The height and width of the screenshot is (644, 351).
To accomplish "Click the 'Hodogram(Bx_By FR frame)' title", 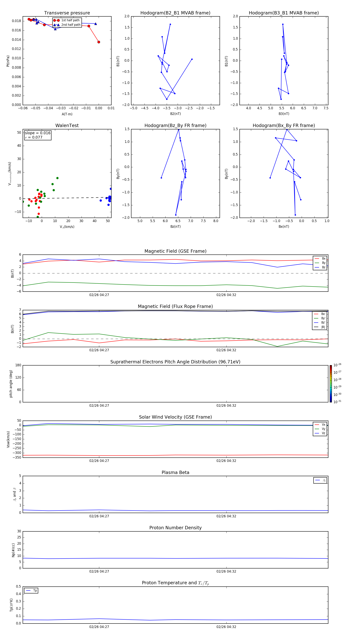I will coord(284,125).
